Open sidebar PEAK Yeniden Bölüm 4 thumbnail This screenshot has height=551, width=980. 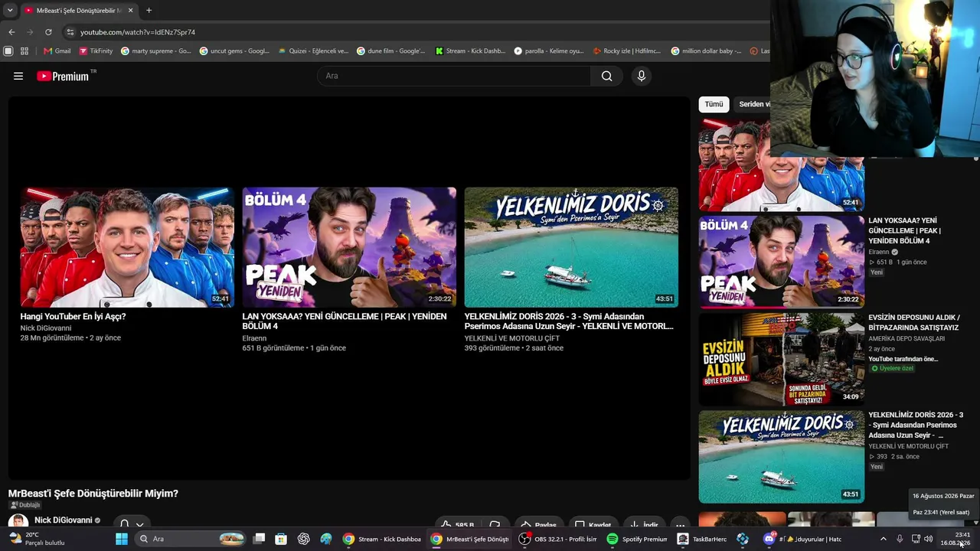click(782, 262)
